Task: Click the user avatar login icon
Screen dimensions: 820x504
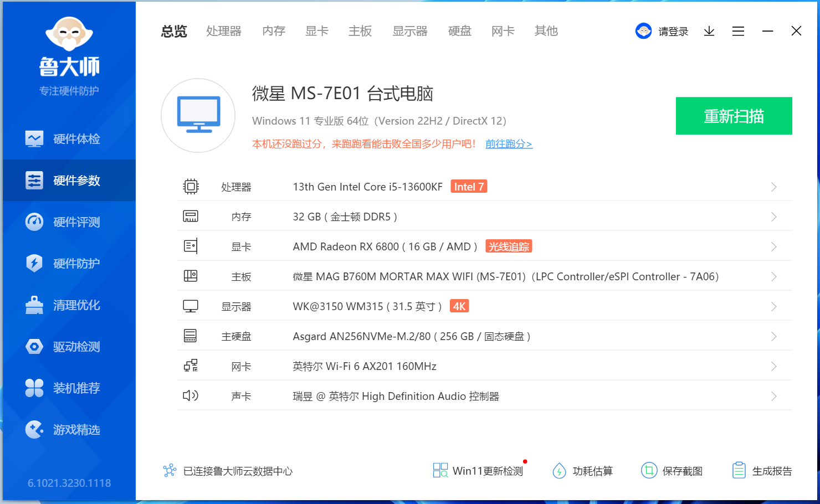Action: [x=643, y=31]
